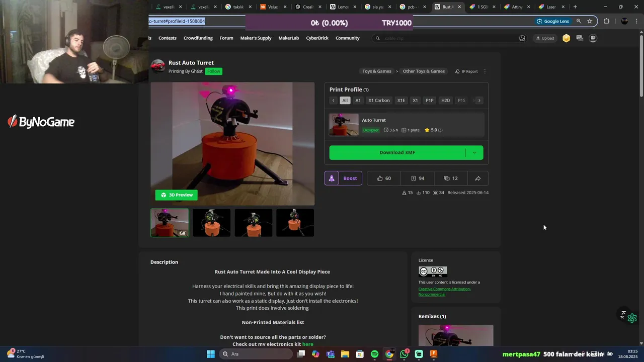Share the model
The height and width of the screenshot is (362, 644).
[478, 178]
